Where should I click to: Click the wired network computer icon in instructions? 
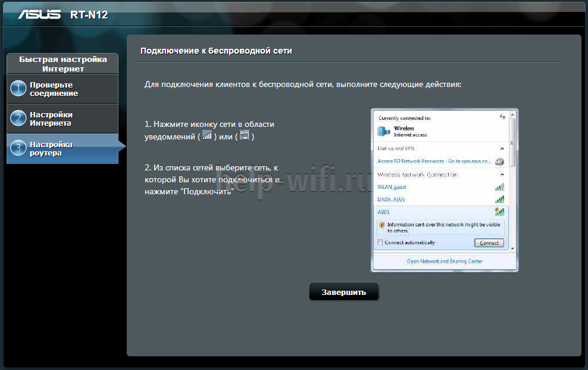point(244,136)
